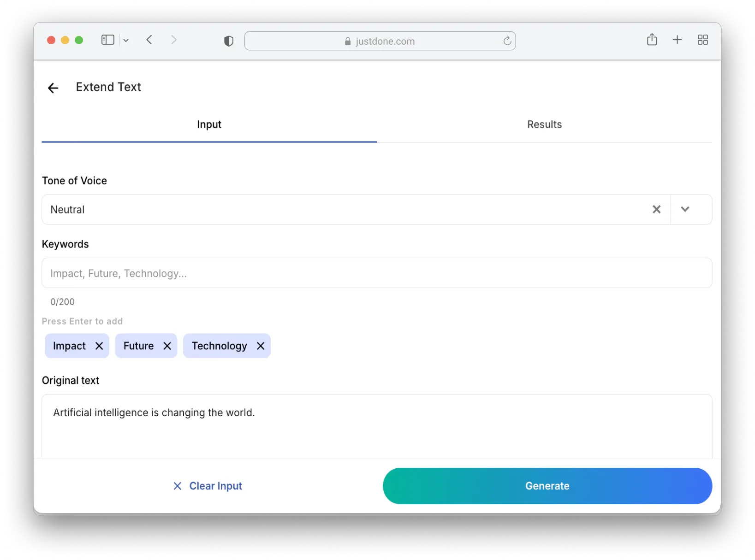The width and height of the screenshot is (755, 560).
Task: Switch to the Results tab
Action: (x=544, y=124)
